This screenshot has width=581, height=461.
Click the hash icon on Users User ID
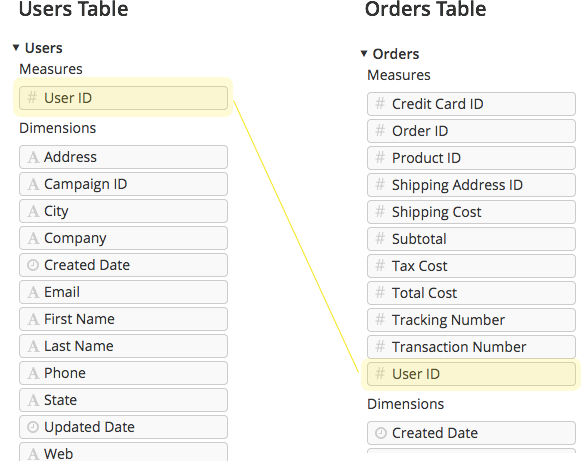click(32, 97)
